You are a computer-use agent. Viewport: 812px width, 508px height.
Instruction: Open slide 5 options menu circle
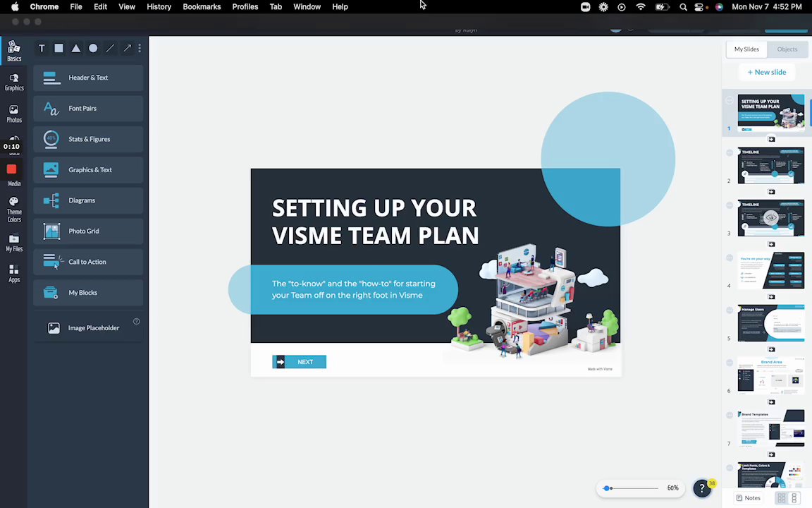[x=730, y=310]
